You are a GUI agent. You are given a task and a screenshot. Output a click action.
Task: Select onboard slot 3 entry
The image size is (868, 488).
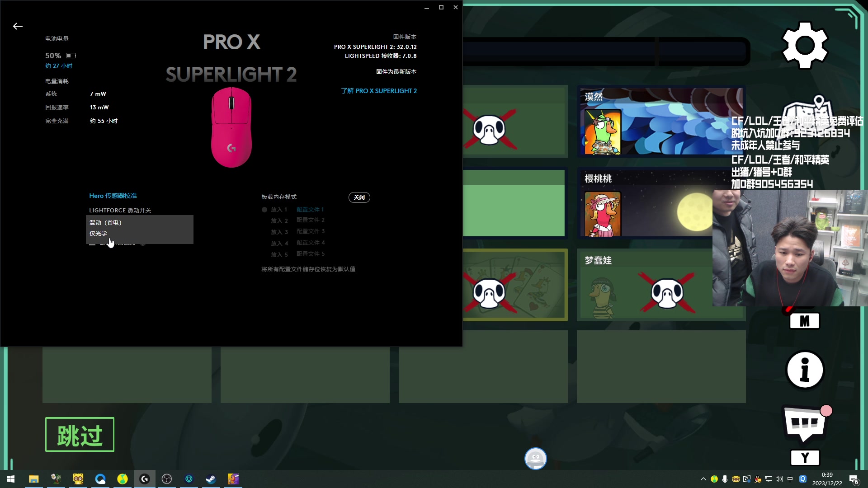point(279,232)
